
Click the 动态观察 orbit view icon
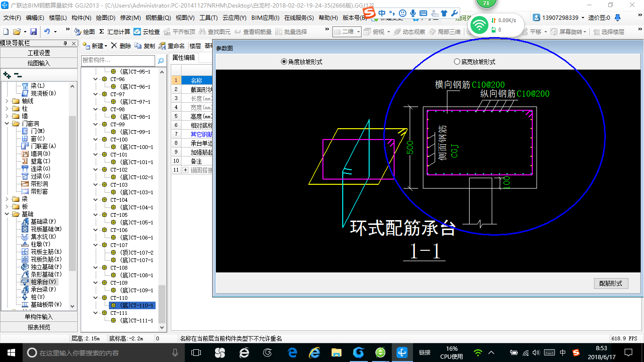click(409, 32)
